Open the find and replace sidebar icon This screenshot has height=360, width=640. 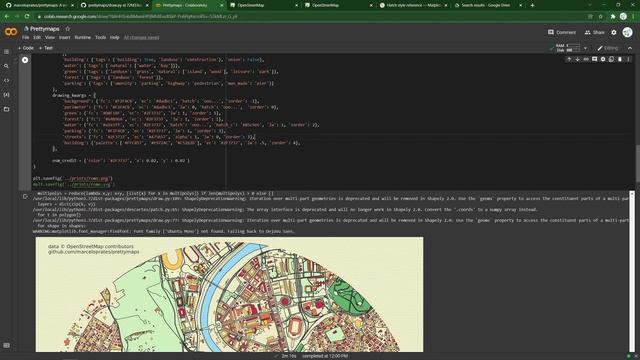(6, 66)
